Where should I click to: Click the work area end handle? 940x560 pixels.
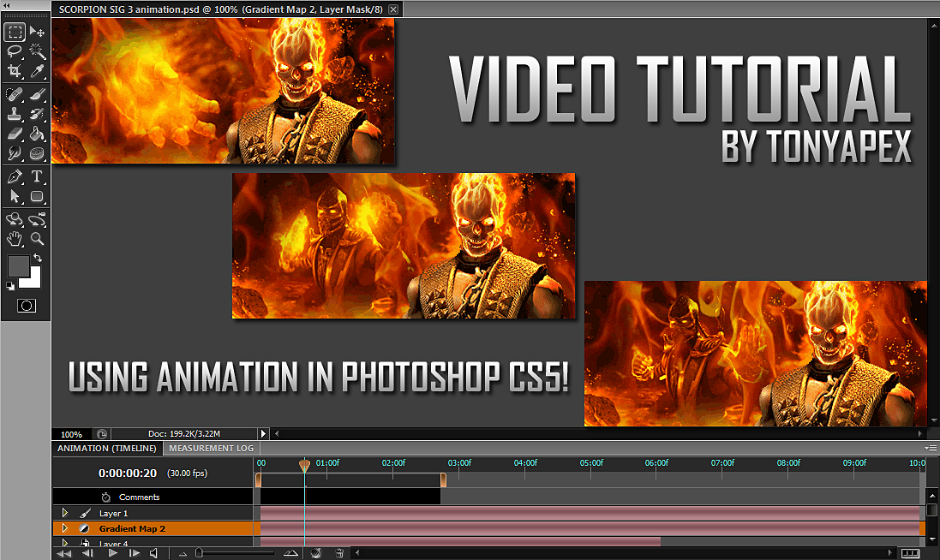click(x=443, y=480)
